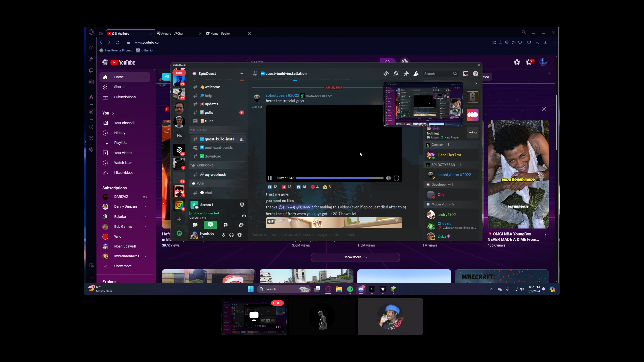Open Discord user settings gear
The image size is (644, 362).
239,235
